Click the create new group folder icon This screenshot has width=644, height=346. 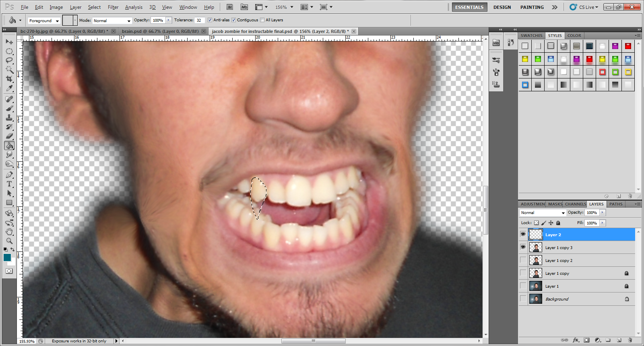pyautogui.click(x=608, y=340)
